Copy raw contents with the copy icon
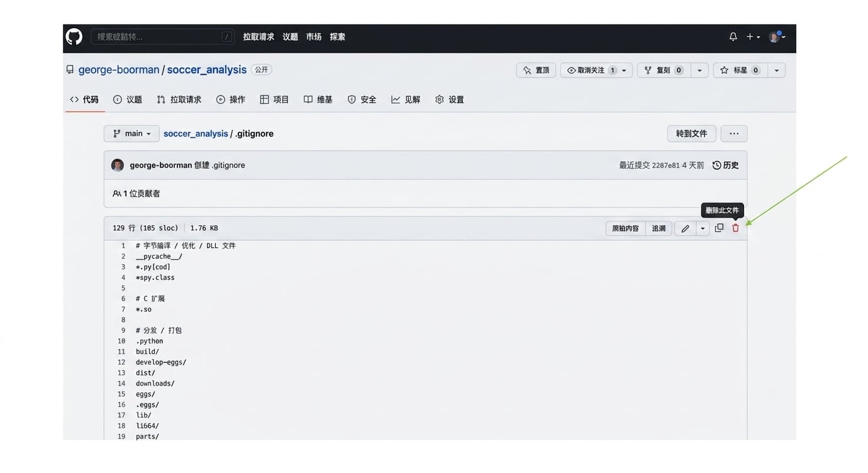 [x=719, y=228]
